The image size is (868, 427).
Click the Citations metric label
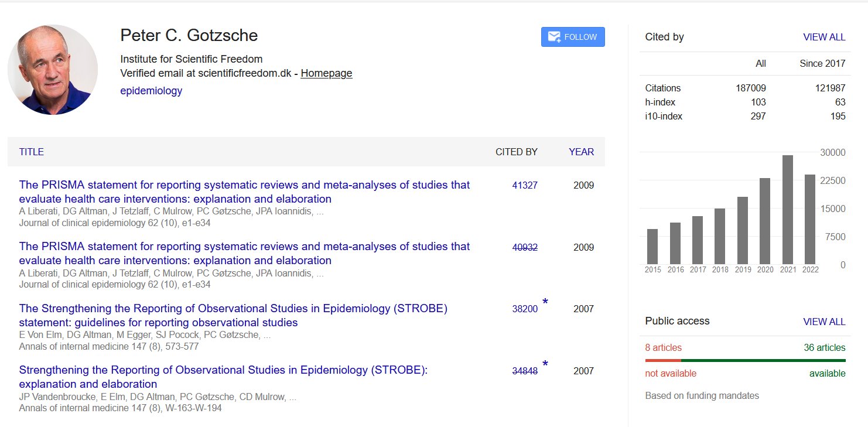click(x=663, y=88)
